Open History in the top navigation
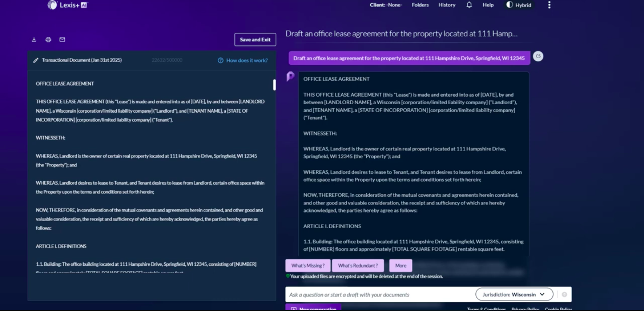This screenshot has width=644, height=311. click(447, 5)
